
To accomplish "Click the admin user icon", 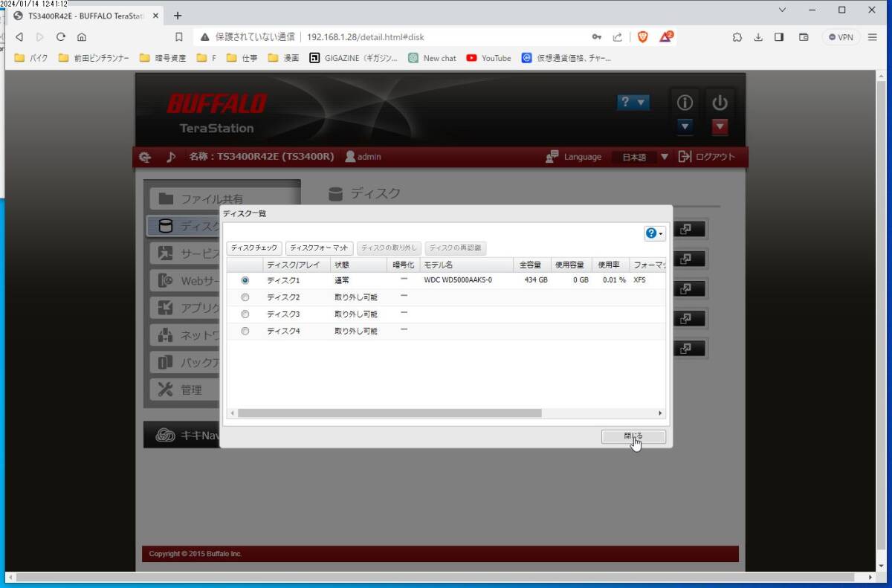I will [350, 157].
